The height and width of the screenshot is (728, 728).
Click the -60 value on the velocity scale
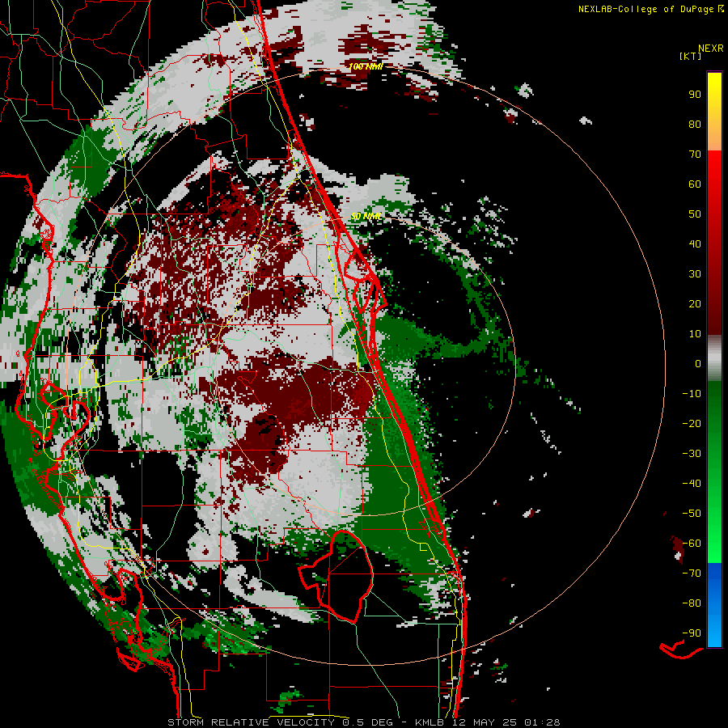pyautogui.click(x=692, y=544)
